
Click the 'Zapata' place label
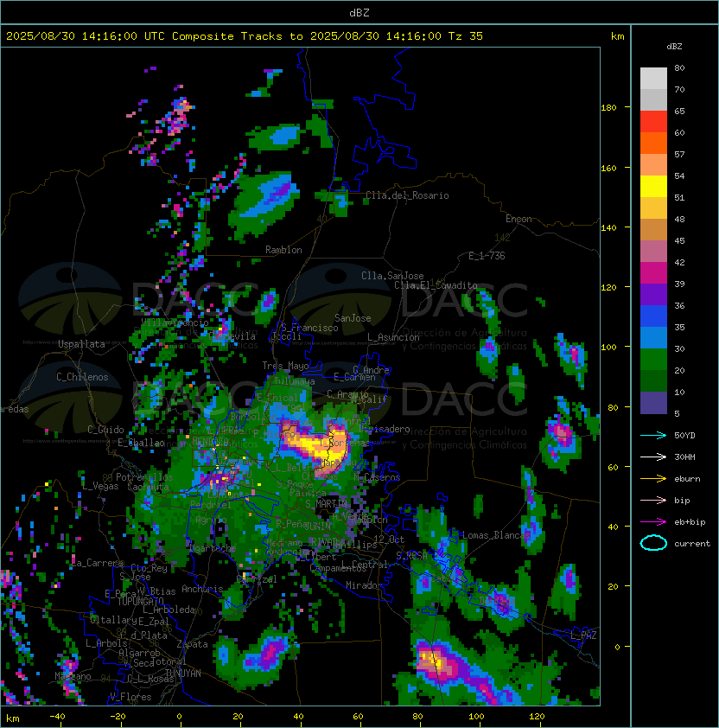click(192, 644)
